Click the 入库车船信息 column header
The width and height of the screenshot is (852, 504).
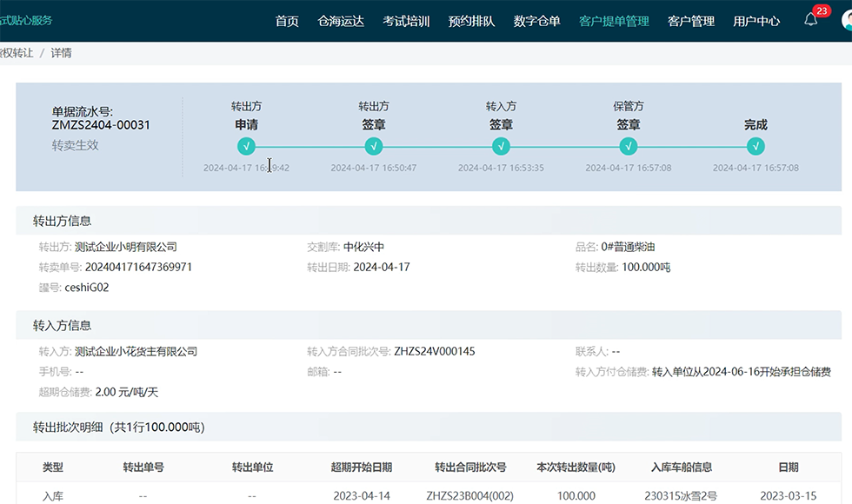pos(682,468)
